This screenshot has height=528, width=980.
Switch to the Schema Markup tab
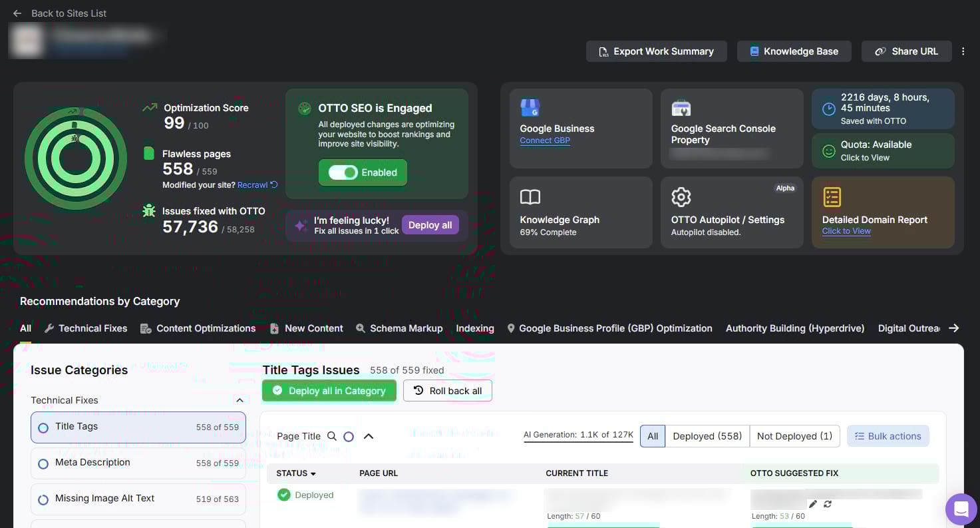(x=399, y=328)
